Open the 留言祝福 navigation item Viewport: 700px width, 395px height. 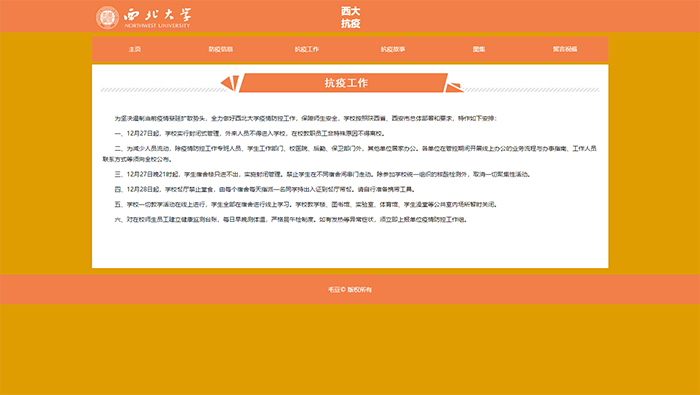tap(565, 49)
